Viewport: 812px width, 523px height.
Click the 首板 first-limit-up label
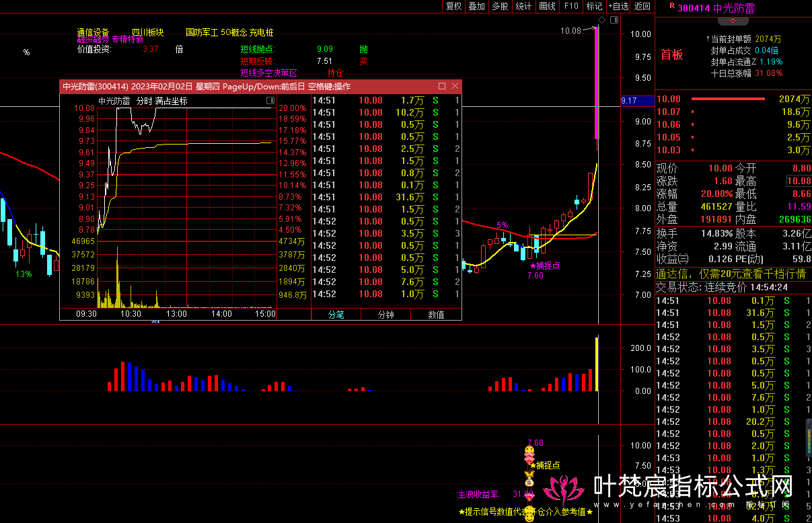(x=671, y=55)
